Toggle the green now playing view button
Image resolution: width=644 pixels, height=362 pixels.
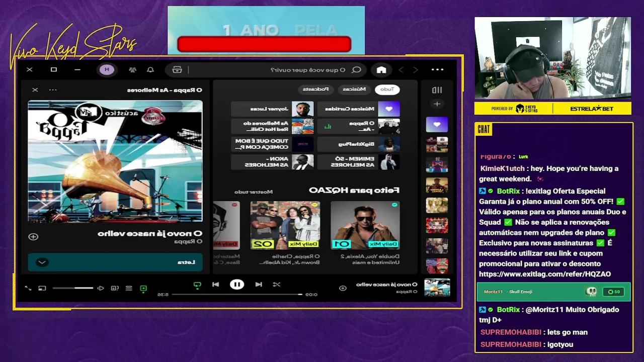tap(143, 288)
